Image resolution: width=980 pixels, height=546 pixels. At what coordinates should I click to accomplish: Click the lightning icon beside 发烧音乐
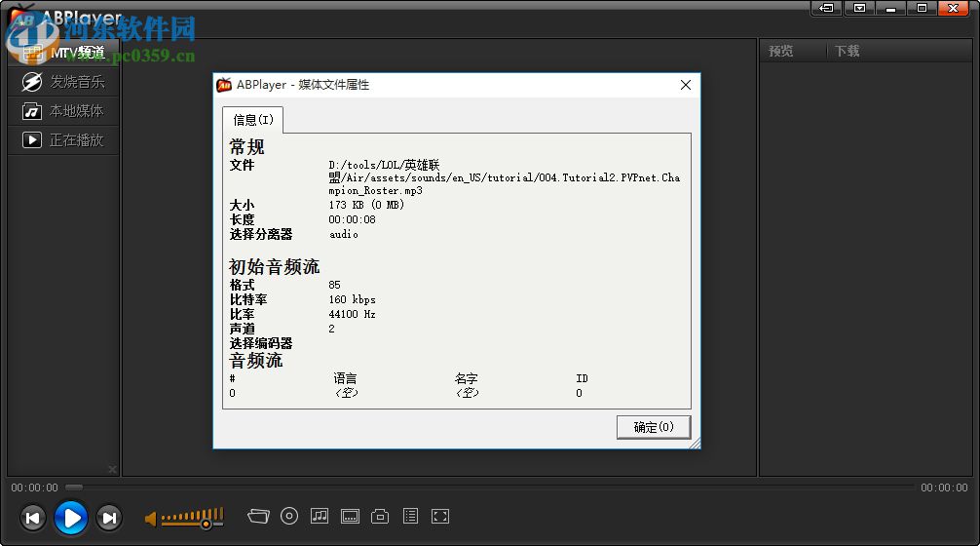[32, 81]
